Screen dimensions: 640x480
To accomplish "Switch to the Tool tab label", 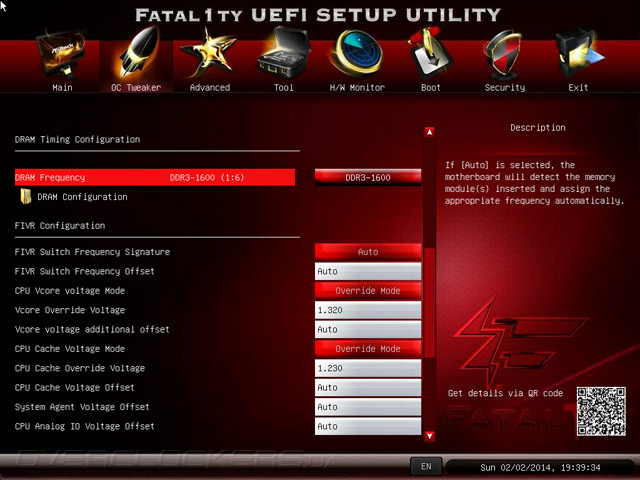I will 284,87.
